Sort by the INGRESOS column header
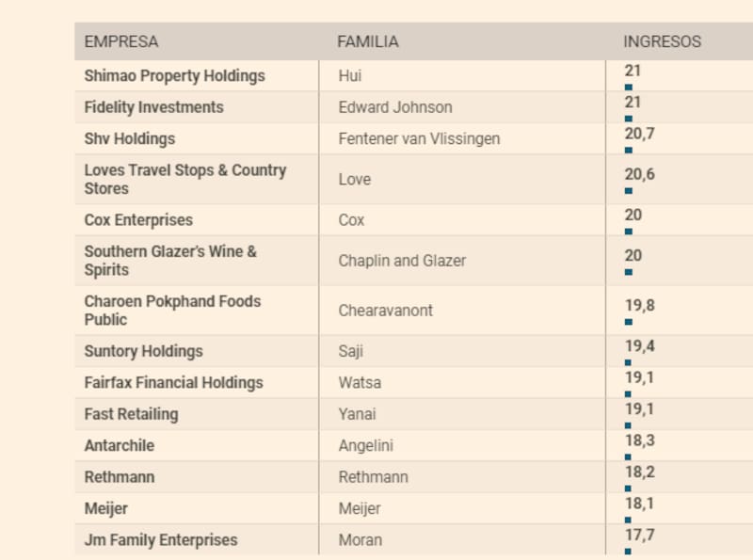This screenshot has width=753, height=560. 662,41
